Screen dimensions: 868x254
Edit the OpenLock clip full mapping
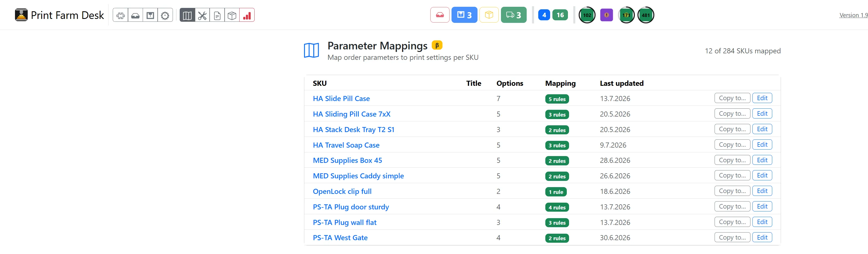pyautogui.click(x=762, y=191)
